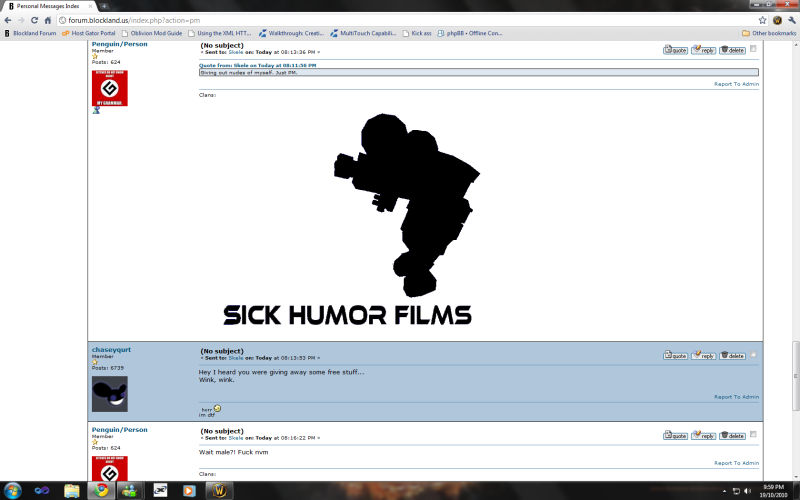Image resolution: width=800 pixels, height=500 pixels.
Task: Open chaseyqurt profile link
Action: click(x=111, y=349)
